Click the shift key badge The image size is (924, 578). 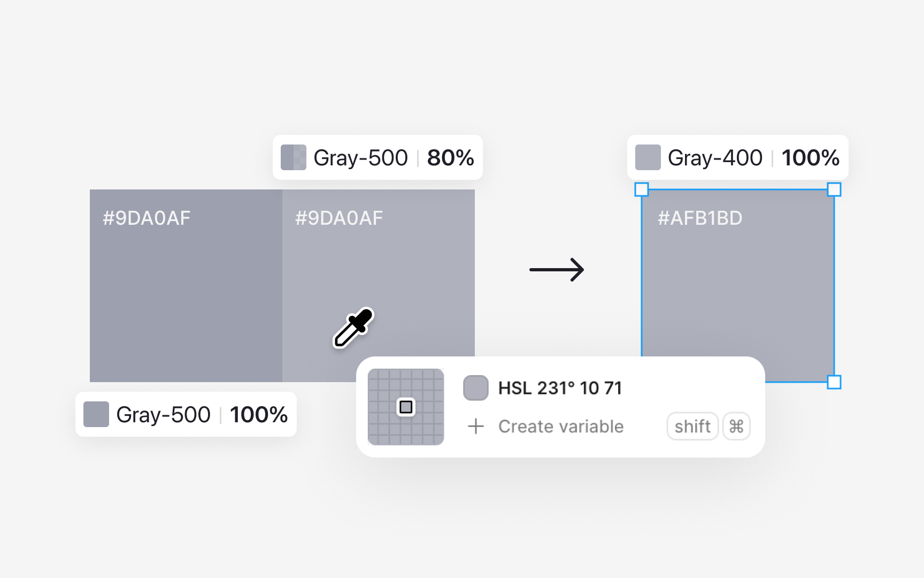[692, 427]
